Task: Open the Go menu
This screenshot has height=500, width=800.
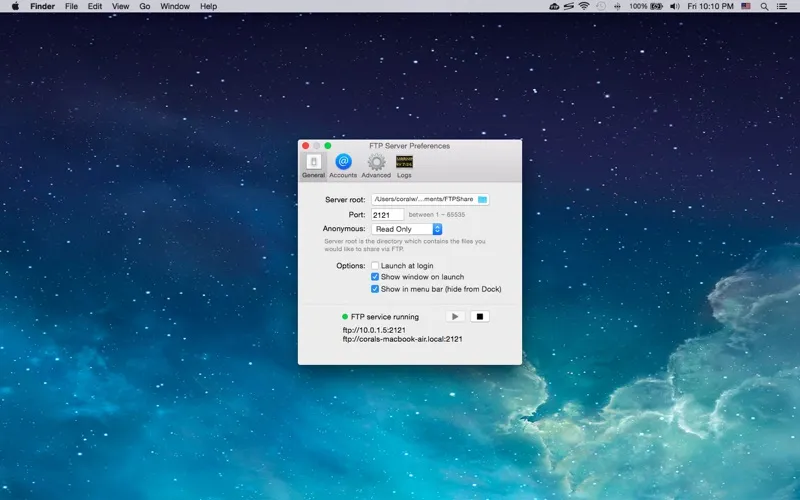Action: click(145, 6)
